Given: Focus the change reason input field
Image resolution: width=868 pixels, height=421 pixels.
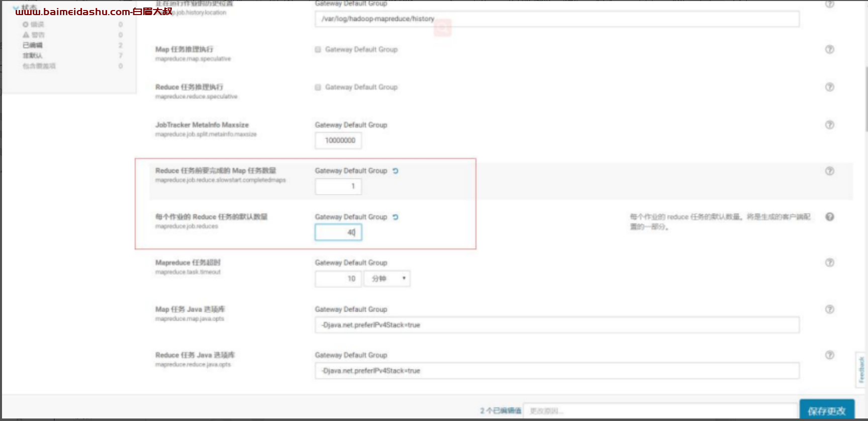Looking at the screenshot, I should [x=660, y=410].
